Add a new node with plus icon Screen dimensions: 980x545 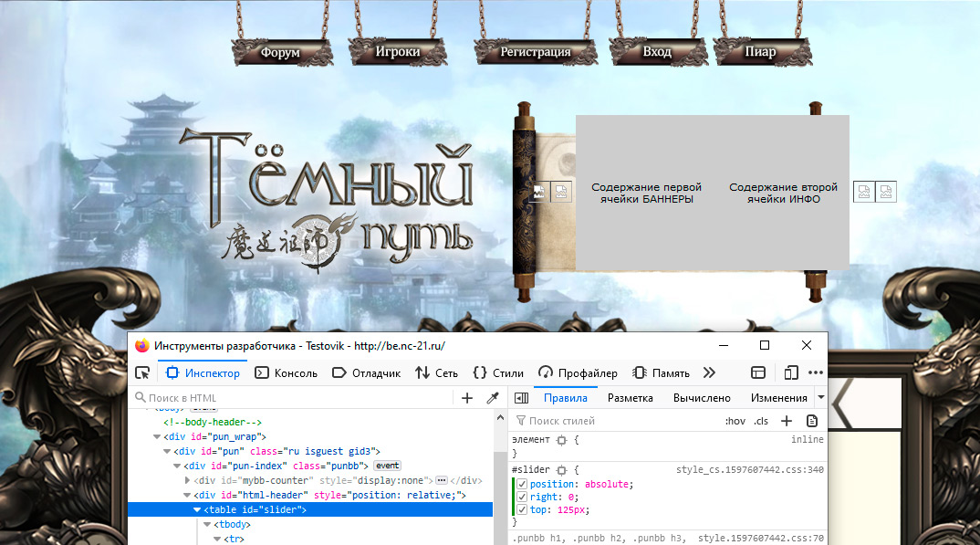[x=467, y=398]
